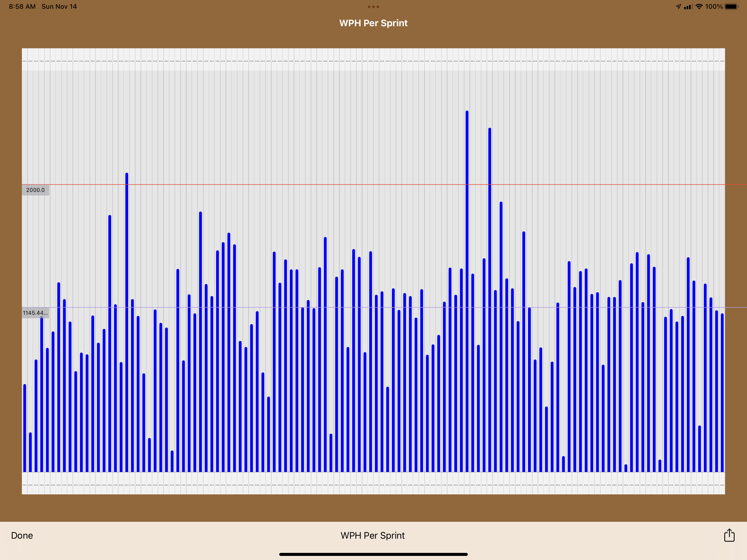Tap the battery icon in status bar
The width and height of the screenshot is (747, 560).
click(731, 7)
